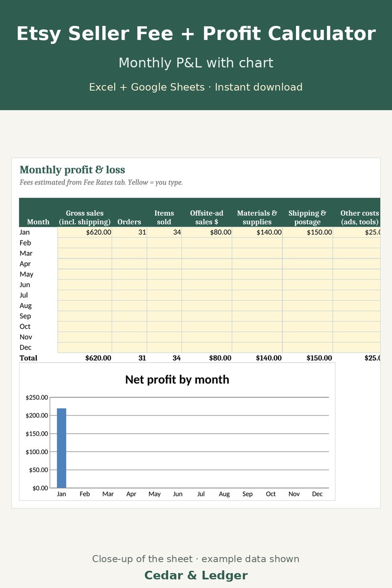
Task: Select Jan materials & supplies cell $140.00
Action: coord(257,232)
